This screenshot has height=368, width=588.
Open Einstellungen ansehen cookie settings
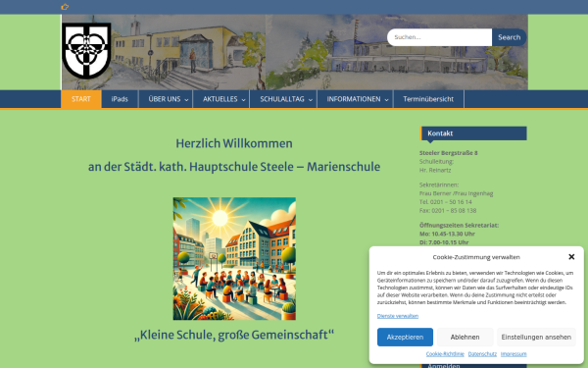click(536, 338)
